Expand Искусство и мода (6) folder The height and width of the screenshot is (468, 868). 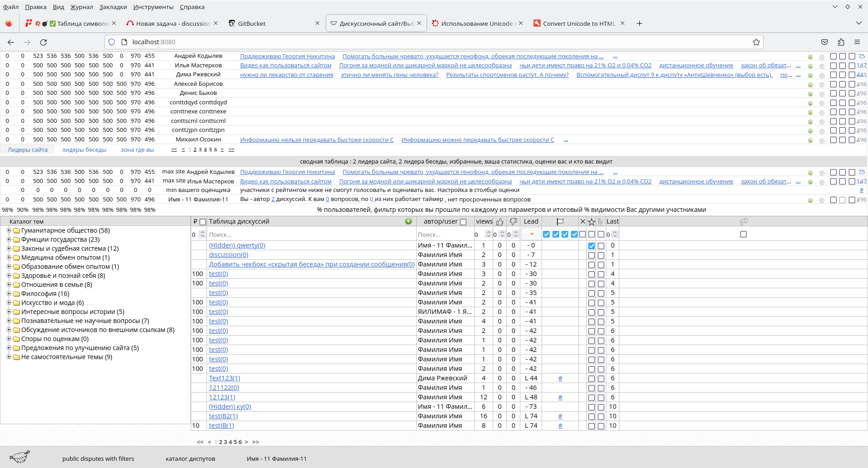[x=9, y=303]
